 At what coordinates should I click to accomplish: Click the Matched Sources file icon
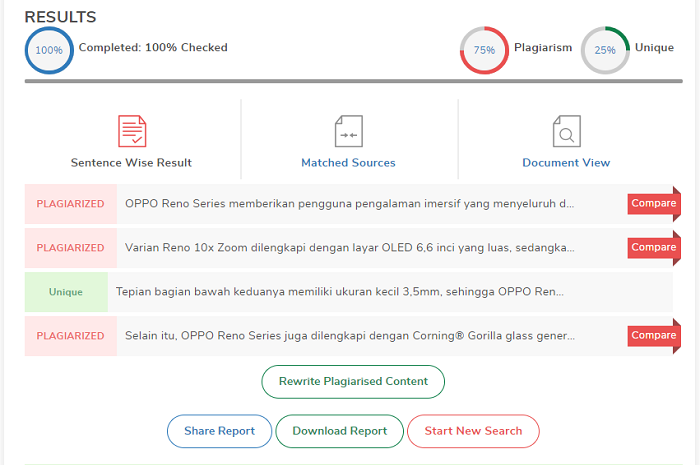(x=349, y=131)
